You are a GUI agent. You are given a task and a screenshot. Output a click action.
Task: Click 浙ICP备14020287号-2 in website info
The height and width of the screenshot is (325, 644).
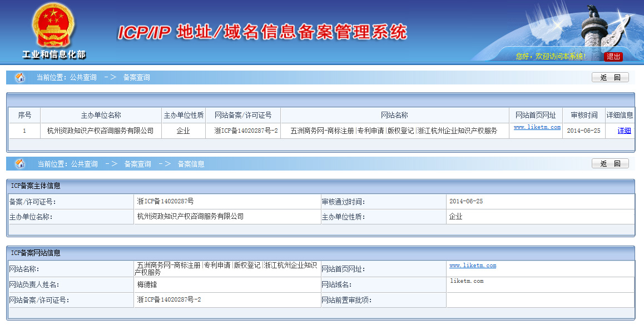pyautogui.click(x=169, y=300)
